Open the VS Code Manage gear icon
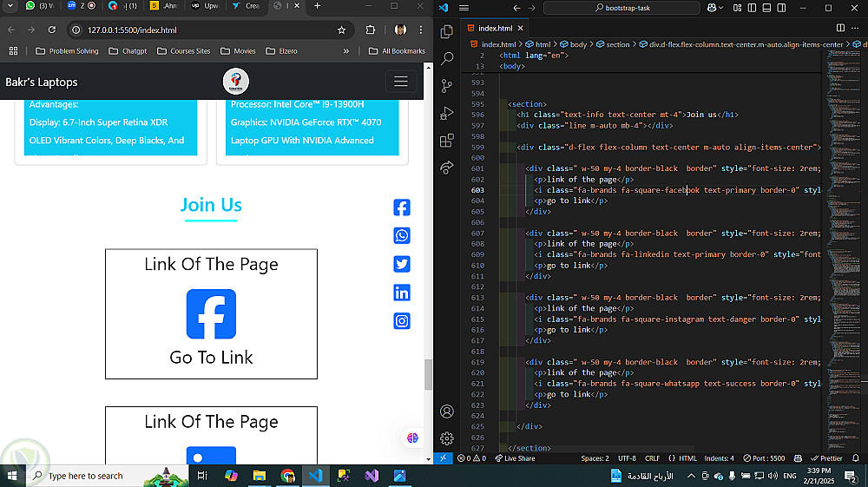 point(447,438)
